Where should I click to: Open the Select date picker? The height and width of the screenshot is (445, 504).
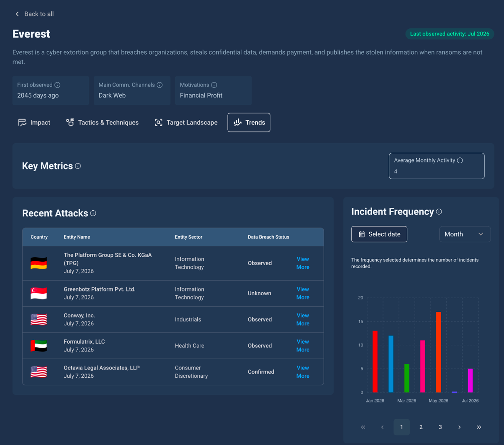[x=379, y=234]
